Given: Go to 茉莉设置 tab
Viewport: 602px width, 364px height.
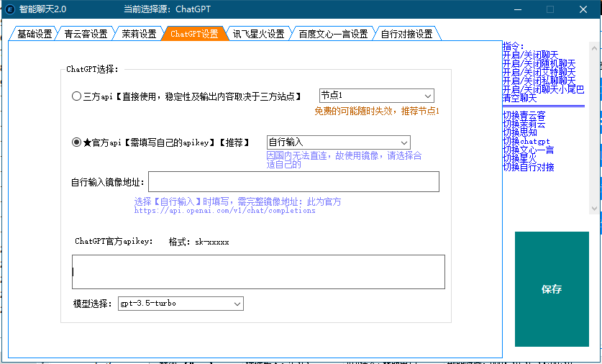Looking at the screenshot, I should tap(139, 34).
